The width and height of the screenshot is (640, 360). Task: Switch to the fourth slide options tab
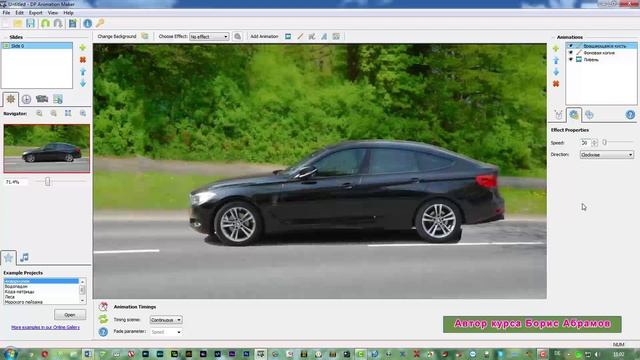click(58, 99)
